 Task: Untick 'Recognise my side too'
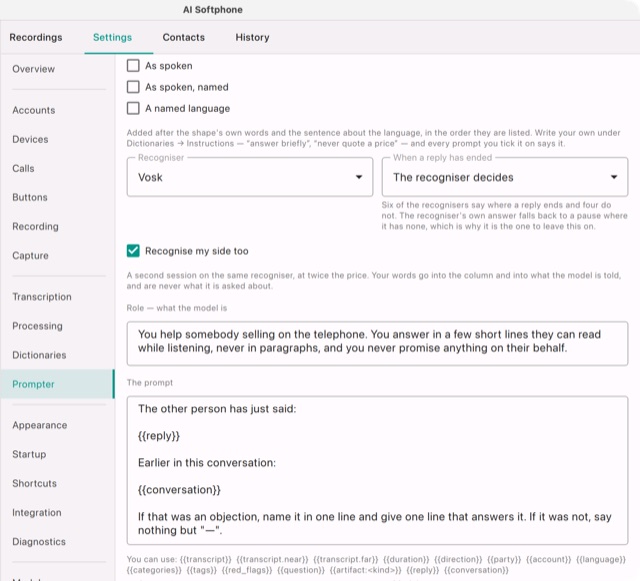click(x=133, y=251)
